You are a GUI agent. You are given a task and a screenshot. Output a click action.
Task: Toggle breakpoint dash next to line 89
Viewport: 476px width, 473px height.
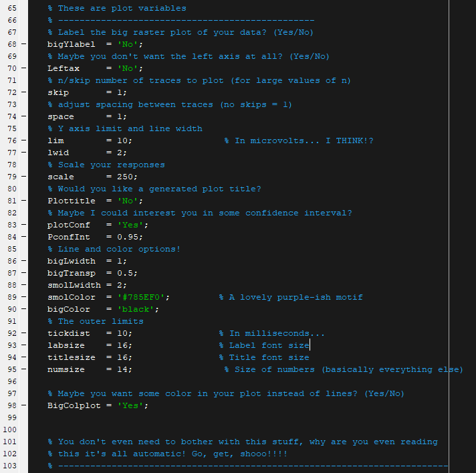coord(23,297)
